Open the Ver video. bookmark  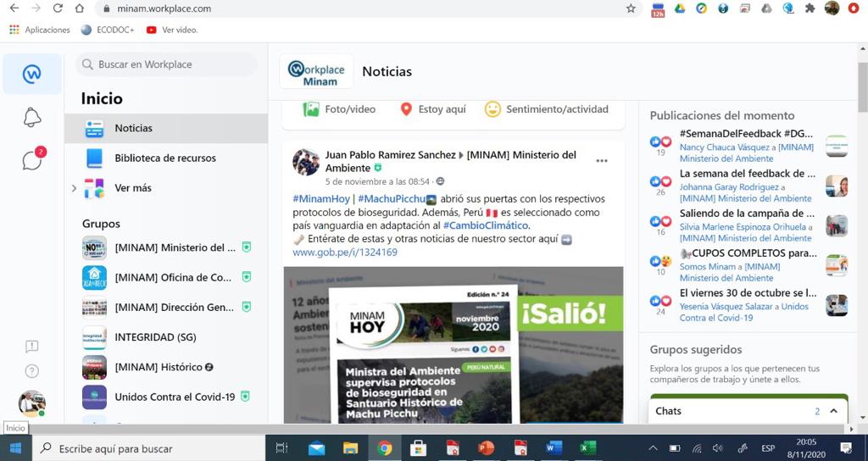[x=172, y=30]
